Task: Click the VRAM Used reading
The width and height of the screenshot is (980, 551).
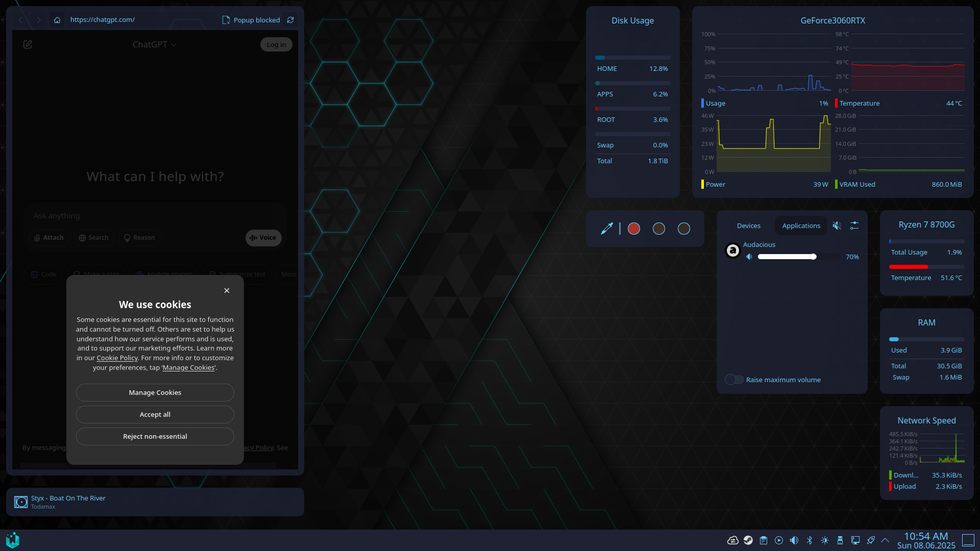Action: (899, 185)
